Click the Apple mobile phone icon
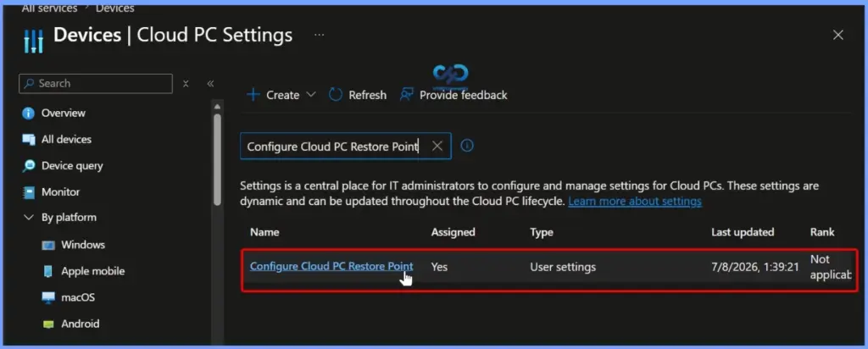868x349 pixels. pyautogui.click(x=48, y=271)
